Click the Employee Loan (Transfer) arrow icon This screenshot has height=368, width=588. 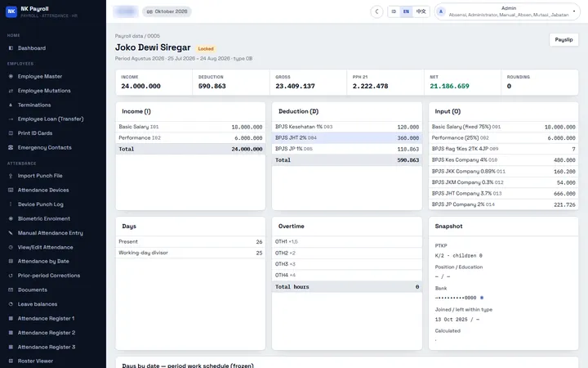click(x=11, y=119)
